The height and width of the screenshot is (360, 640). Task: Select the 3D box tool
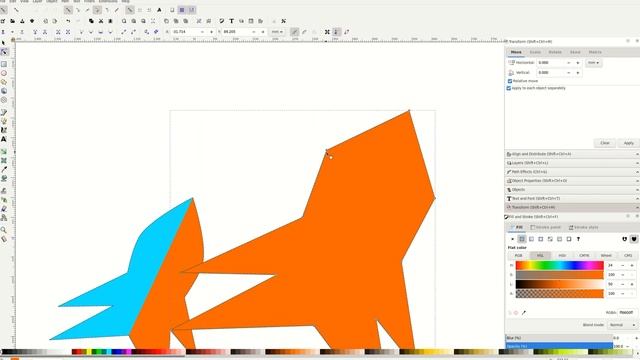tap(4, 91)
